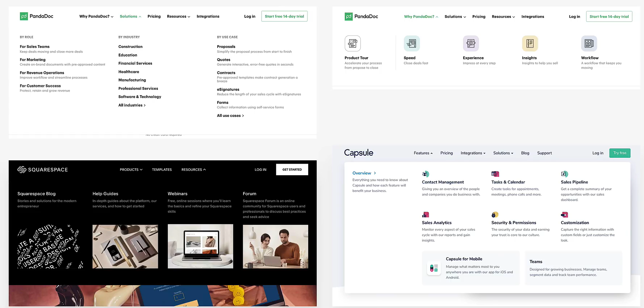Open the eSignatures use case
Screen dimensions: 644x308
[228, 89]
